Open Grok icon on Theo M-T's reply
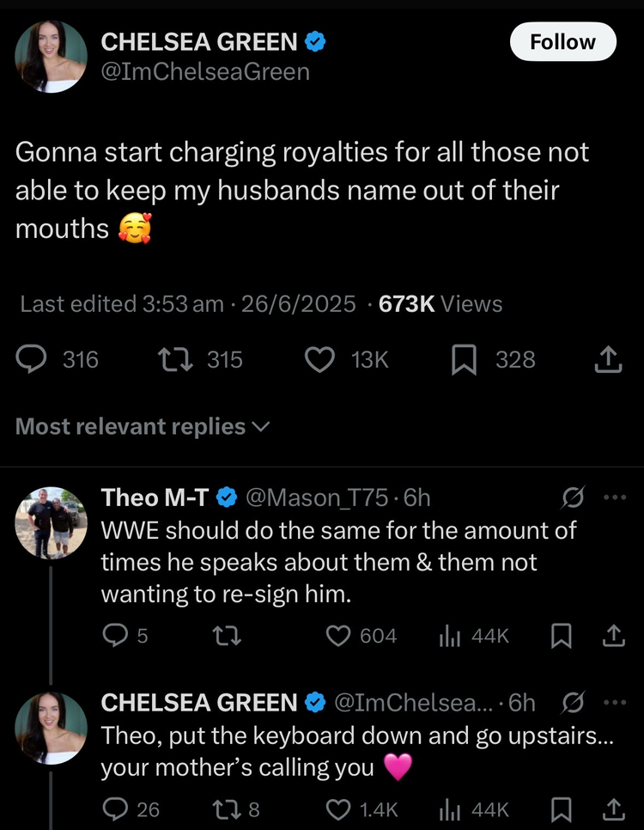 [x=573, y=497]
